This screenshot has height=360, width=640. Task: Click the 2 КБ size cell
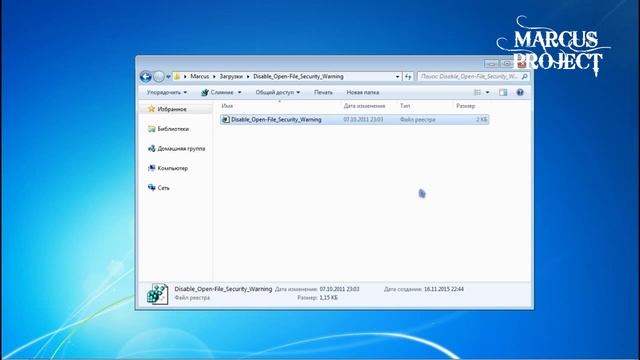[482, 120]
